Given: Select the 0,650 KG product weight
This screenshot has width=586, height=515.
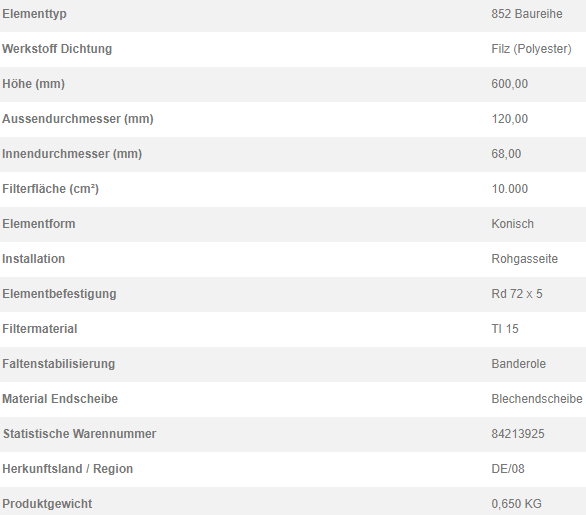Looking at the screenshot, I should click(516, 504).
